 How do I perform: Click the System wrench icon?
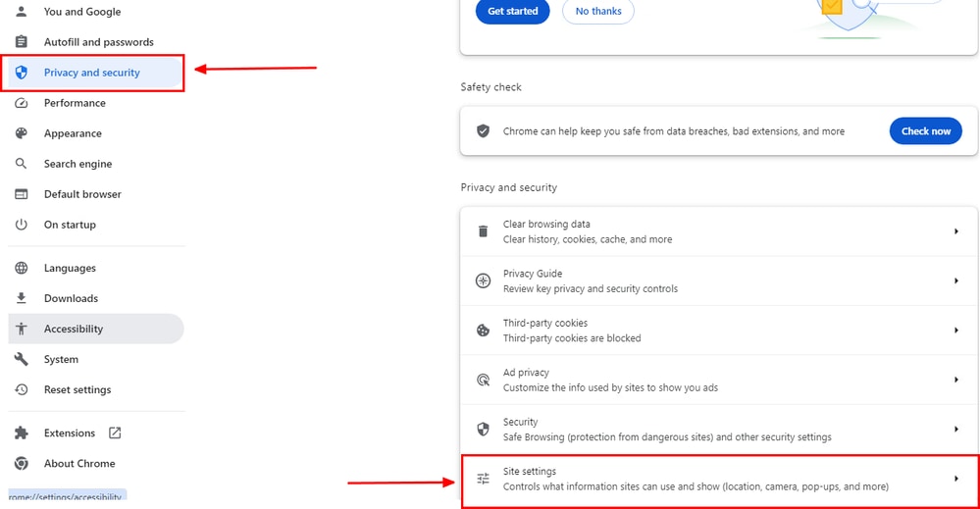click(22, 359)
